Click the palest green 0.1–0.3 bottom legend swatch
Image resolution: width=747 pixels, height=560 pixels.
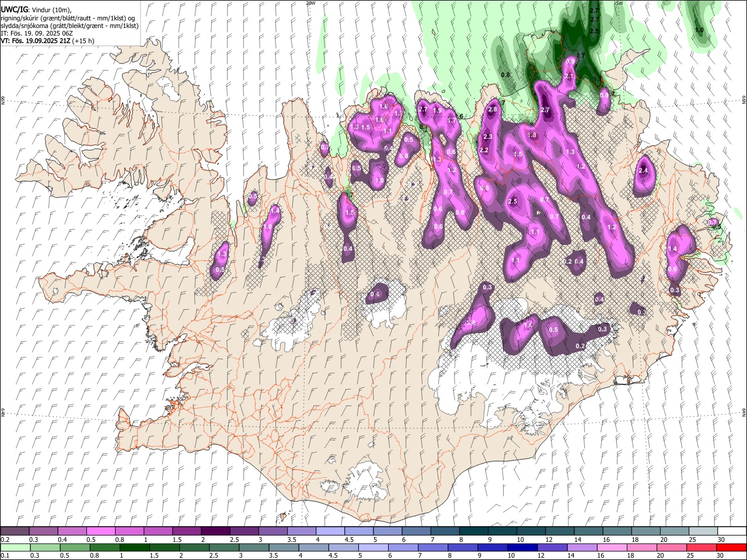[x=16, y=548]
